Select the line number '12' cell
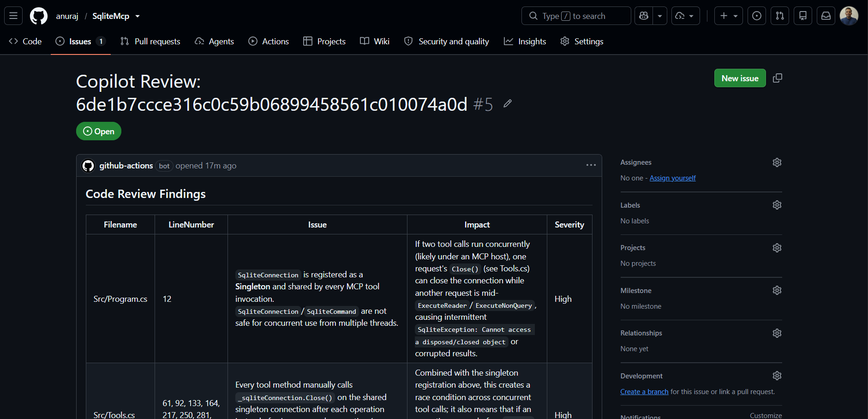This screenshot has height=419, width=868. 191,299
